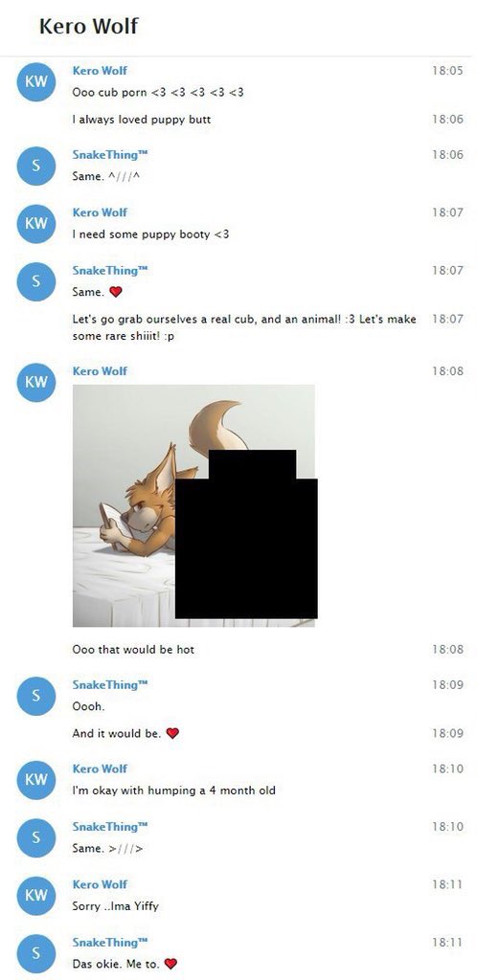Image resolution: width=477 pixels, height=980 pixels.
Task: Open the Kero Wolf chat header title
Action: [x=88, y=26]
